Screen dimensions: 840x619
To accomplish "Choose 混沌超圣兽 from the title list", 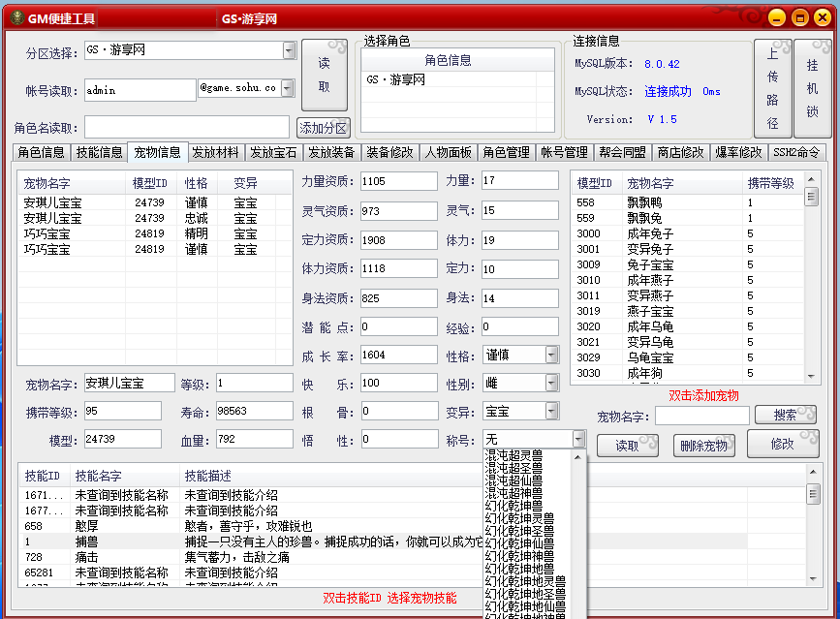I will coord(513,467).
